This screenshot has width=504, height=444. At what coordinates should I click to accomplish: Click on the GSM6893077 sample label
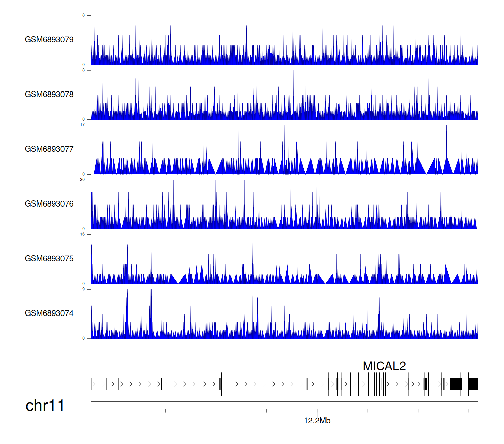[x=49, y=149]
